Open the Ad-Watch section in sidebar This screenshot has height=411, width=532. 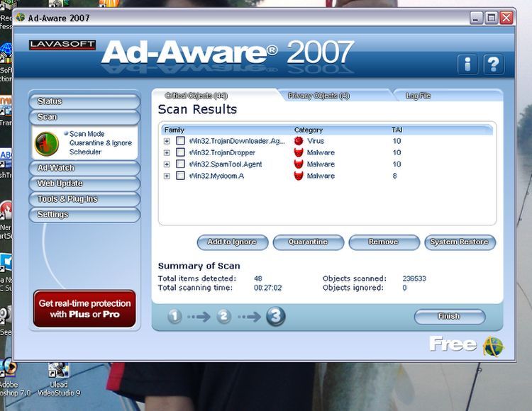click(x=84, y=168)
